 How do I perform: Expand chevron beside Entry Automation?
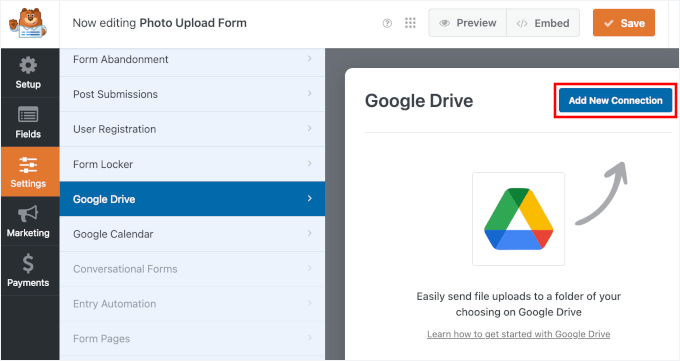click(310, 302)
